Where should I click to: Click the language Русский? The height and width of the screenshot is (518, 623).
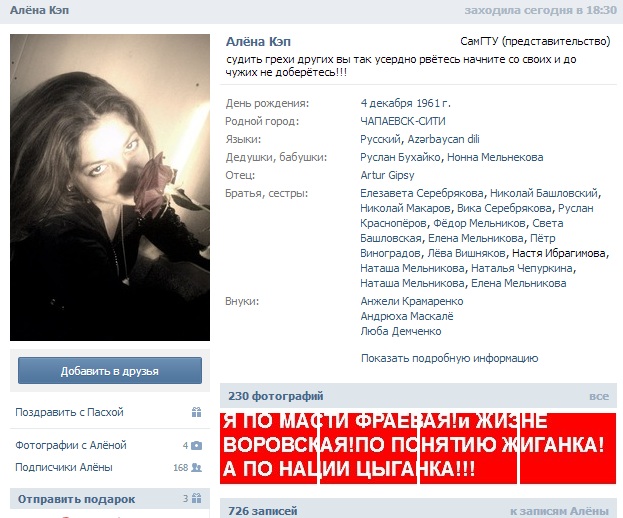pyautogui.click(x=380, y=139)
